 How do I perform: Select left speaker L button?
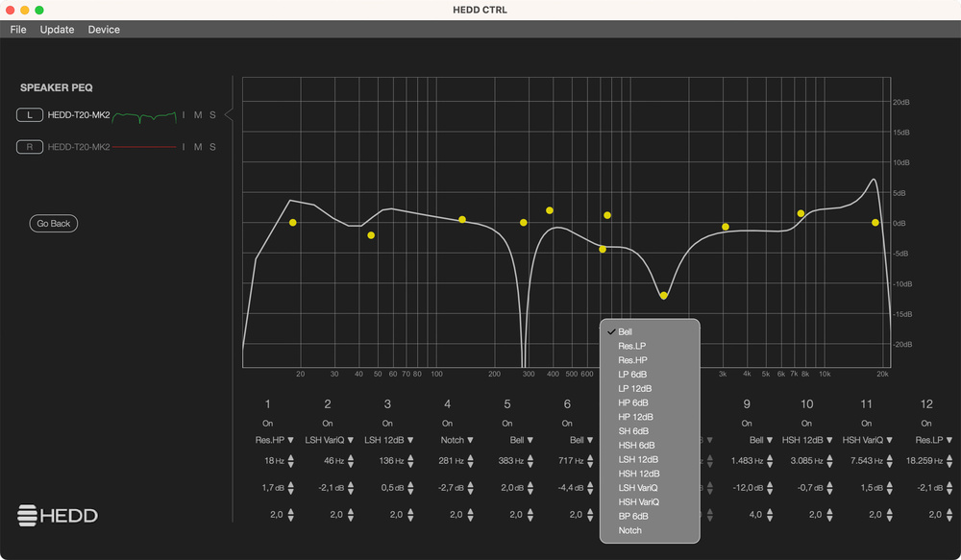[x=30, y=115]
